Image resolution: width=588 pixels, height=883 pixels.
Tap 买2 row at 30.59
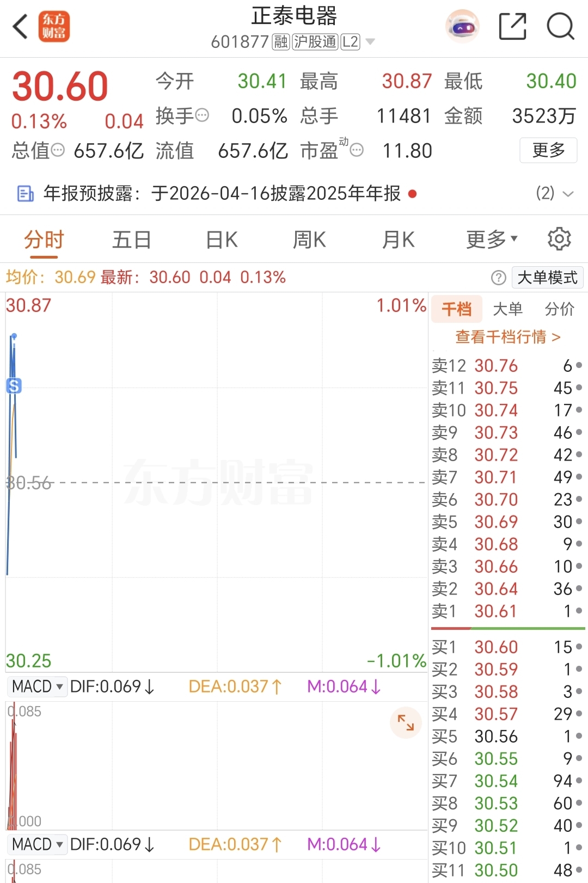pos(507,670)
